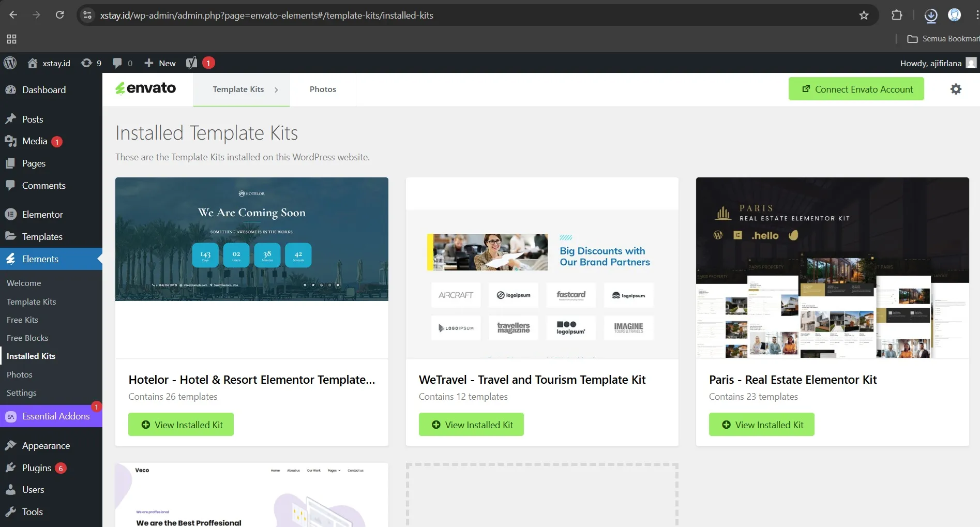Click the Envato logo
The height and width of the screenshot is (527, 980).
click(x=146, y=88)
